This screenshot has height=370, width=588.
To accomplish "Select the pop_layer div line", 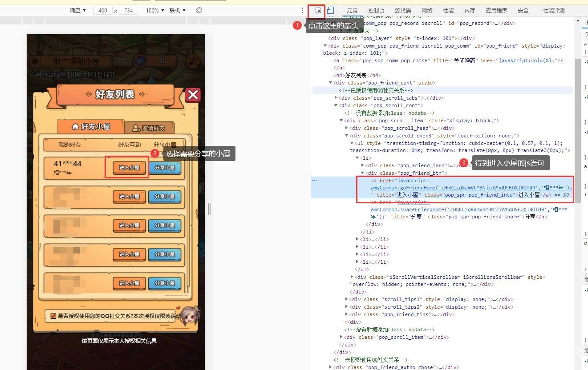I will (401, 38).
